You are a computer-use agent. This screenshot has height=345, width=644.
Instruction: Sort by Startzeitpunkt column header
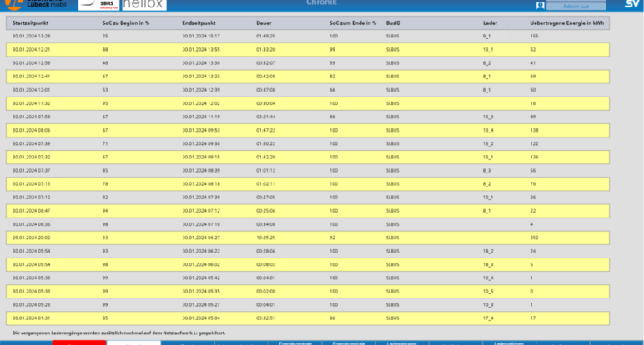(x=32, y=22)
